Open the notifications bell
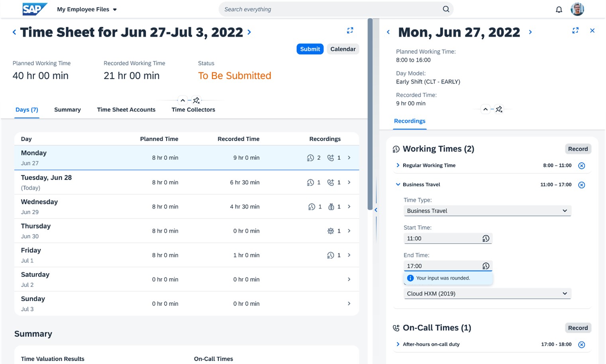The image size is (606, 364). coord(559,10)
